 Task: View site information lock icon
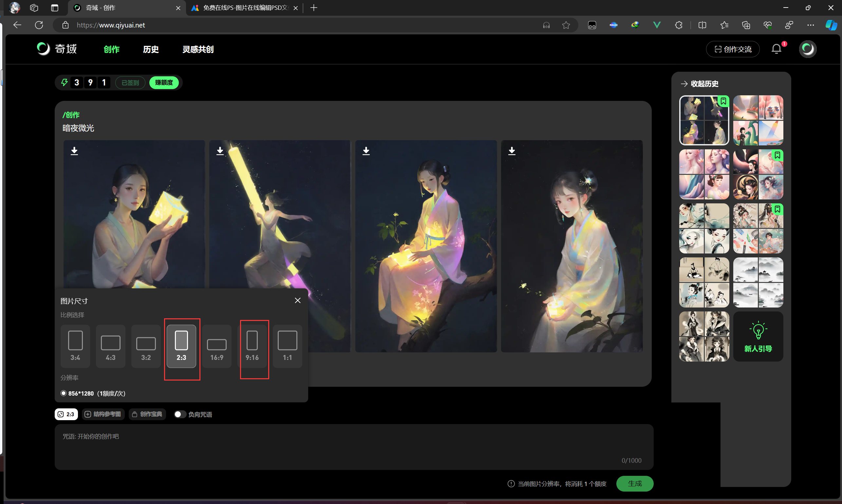tap(65, 25)
